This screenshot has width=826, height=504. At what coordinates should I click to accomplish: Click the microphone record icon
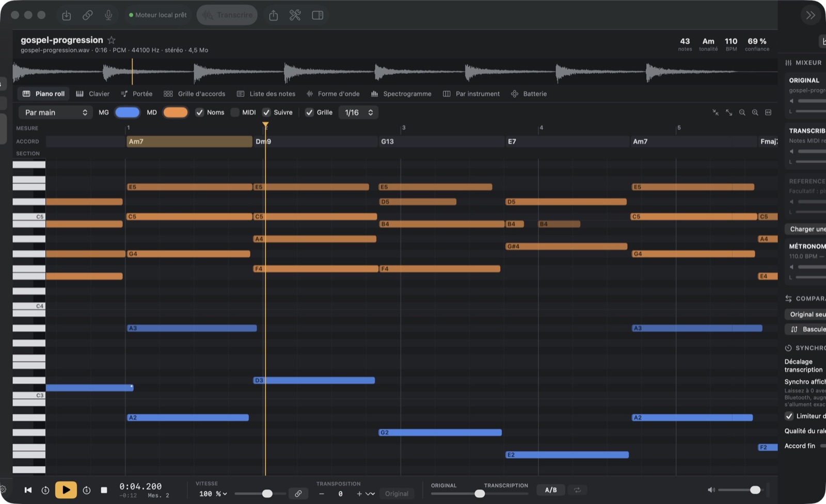[x=108, y=15]
